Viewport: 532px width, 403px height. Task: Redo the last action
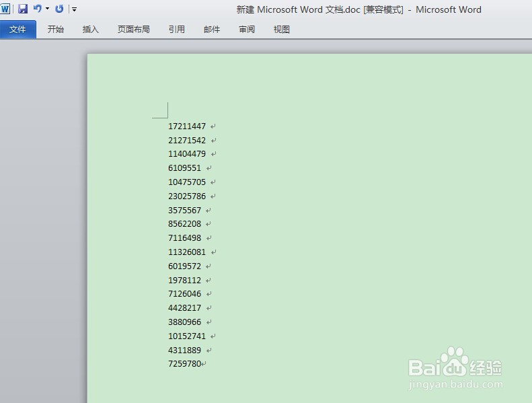pyautogui.click(x=59, y=9)
